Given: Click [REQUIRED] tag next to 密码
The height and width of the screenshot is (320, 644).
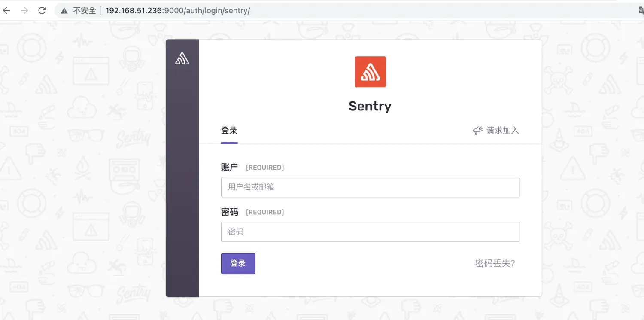Looking at the screenshot, I should [x=265, y=212].
